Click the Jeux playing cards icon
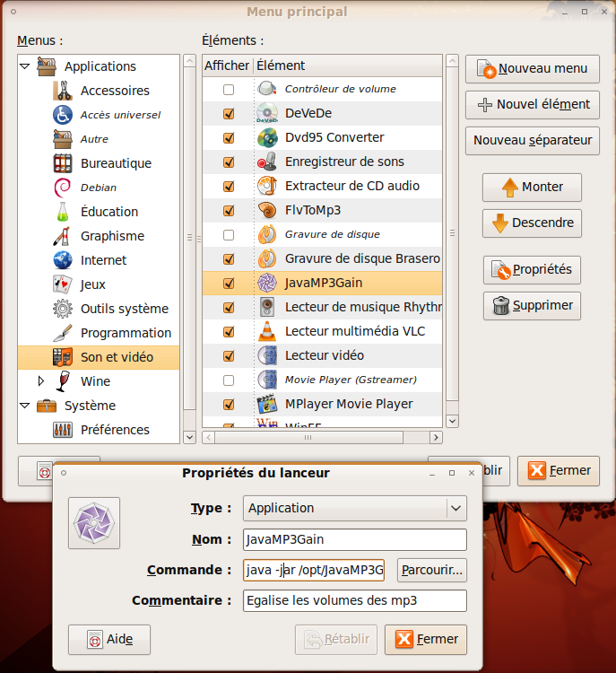This screenshot has width=616, height=673. (63, 284)
